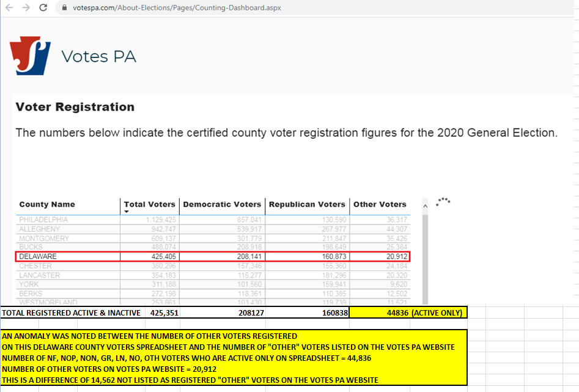Select the MONTGOMERY county row name
Image resolution: width=579 pixels, height=392 pixels.
point(44,239)
